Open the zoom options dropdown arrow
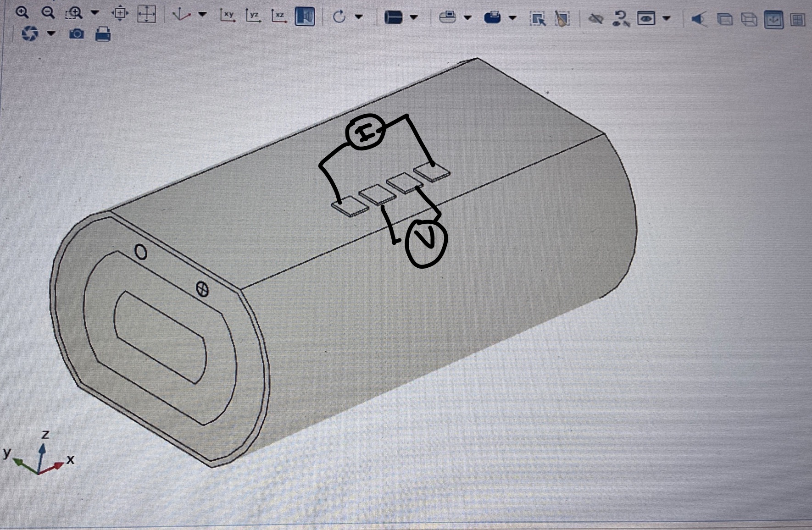Viewport: 812px width, 530px height. click(x=95, y=12)
